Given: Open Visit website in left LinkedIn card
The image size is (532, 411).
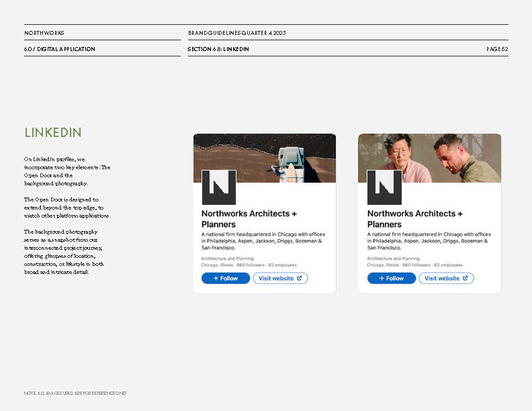Looking at the screenshot, I should click(280, 278).
